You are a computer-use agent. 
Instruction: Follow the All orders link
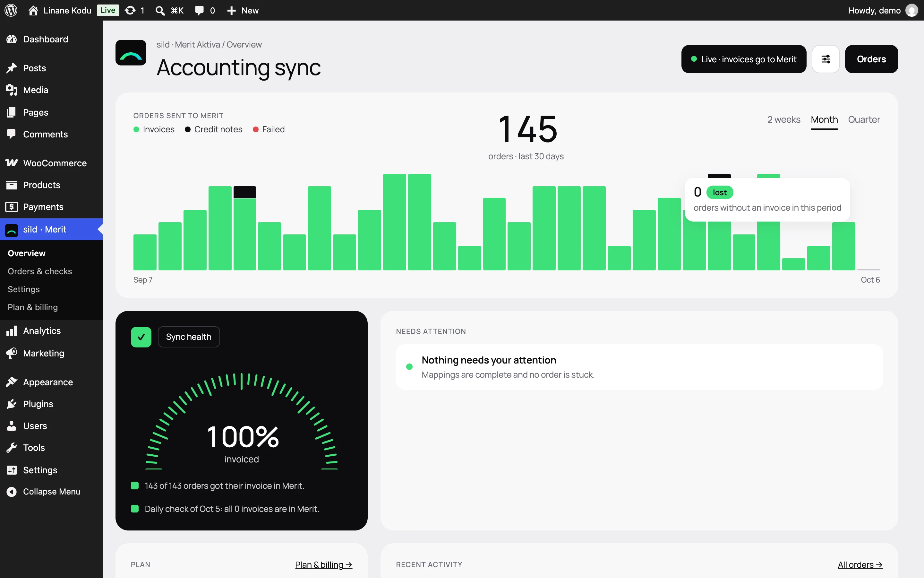click(860, 565)
